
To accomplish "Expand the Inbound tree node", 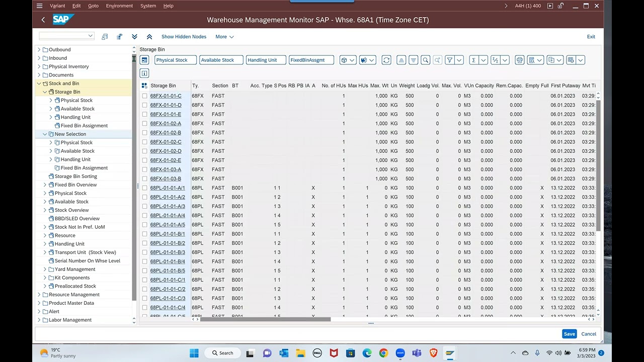I will point(39,58).
